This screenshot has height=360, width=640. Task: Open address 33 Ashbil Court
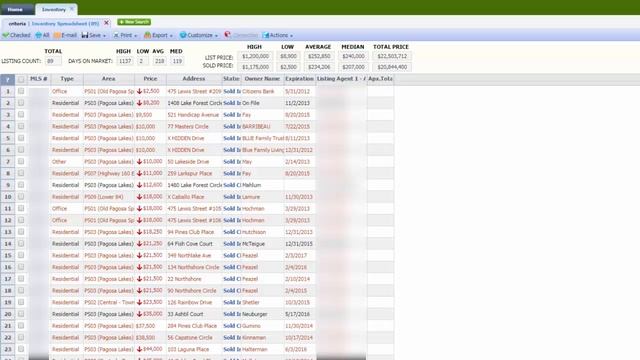click(x=185, y=314)
